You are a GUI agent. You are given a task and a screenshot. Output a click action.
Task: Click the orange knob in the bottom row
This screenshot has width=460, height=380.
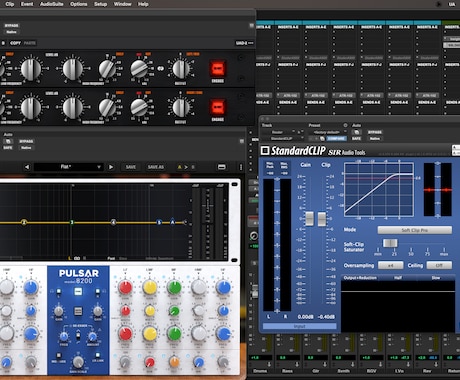coord(174,362)
